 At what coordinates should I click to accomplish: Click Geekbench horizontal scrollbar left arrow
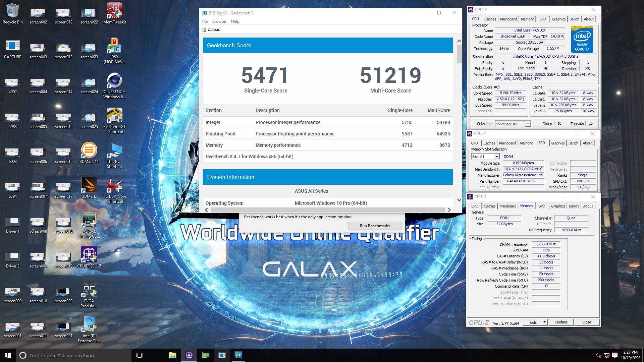click(x=206, y=210)
